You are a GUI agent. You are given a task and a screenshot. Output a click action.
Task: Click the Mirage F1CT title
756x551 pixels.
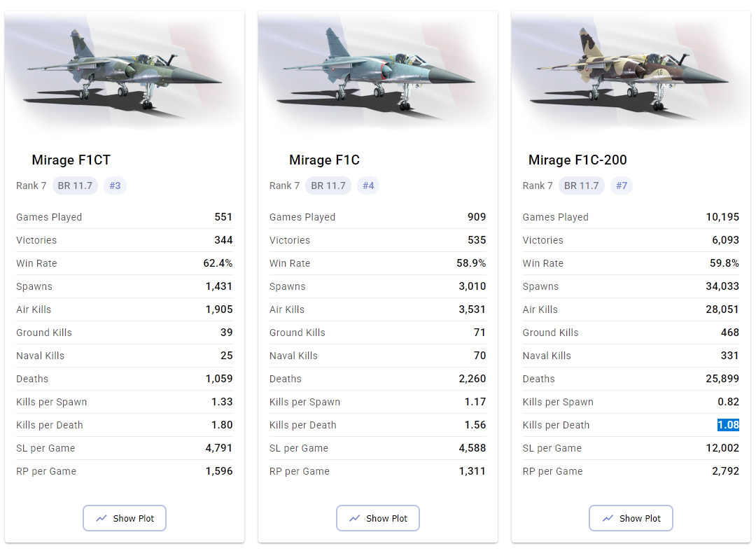(x=71, y=160)
